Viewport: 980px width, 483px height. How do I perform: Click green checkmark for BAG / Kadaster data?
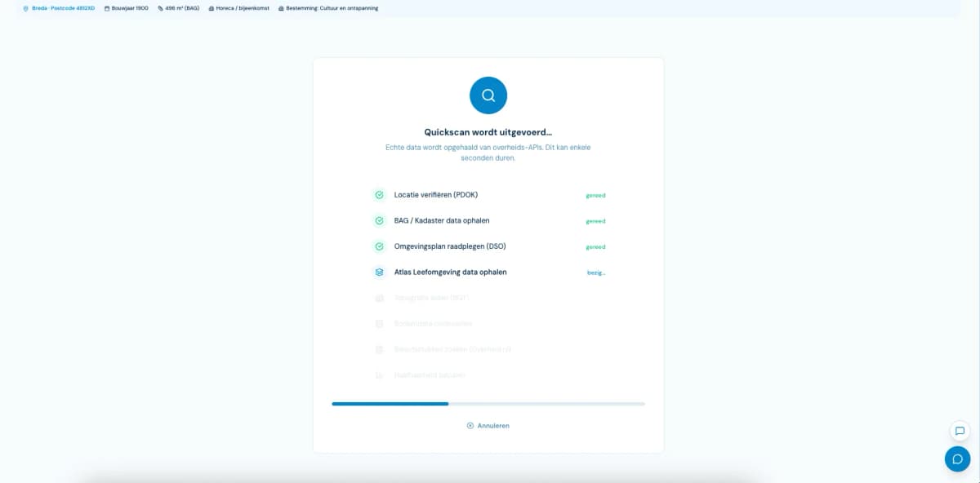tap(379, 220)
